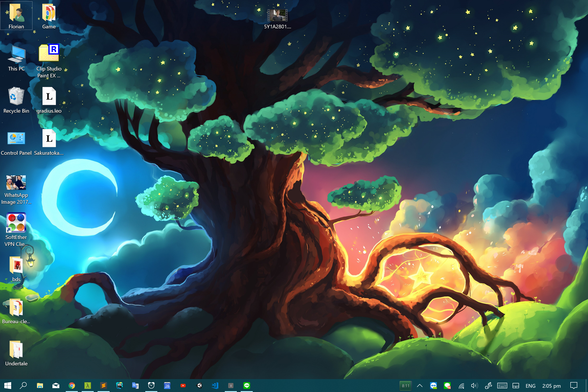588x392 pixels.
Task: Open the ENG input language selector
Action: (530, 386)
